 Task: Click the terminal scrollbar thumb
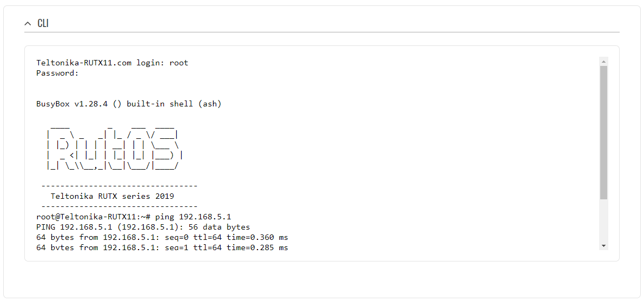[603, 132]
